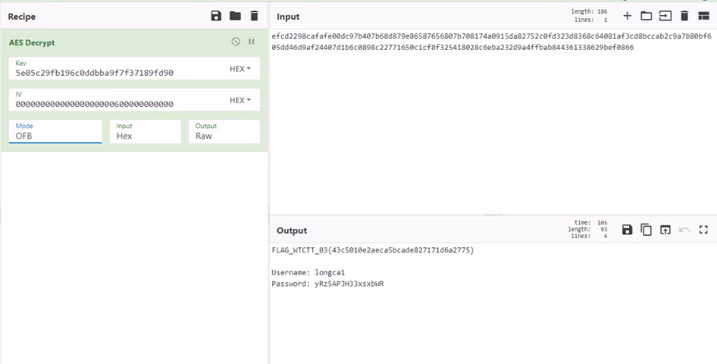Open the Output format dropdown showing Raw
Image resolution: width=717 pixels, height=364 pixels.
click(x=225, y=132)
